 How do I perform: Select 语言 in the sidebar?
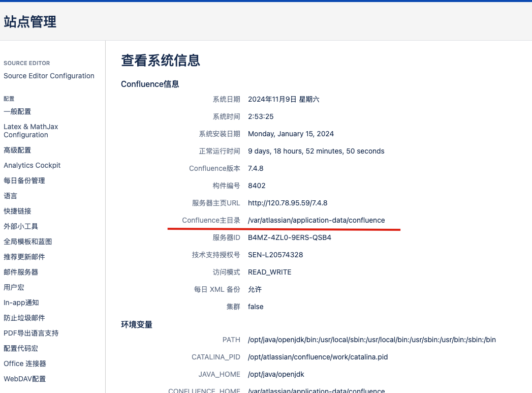click(x=10, y=196)
